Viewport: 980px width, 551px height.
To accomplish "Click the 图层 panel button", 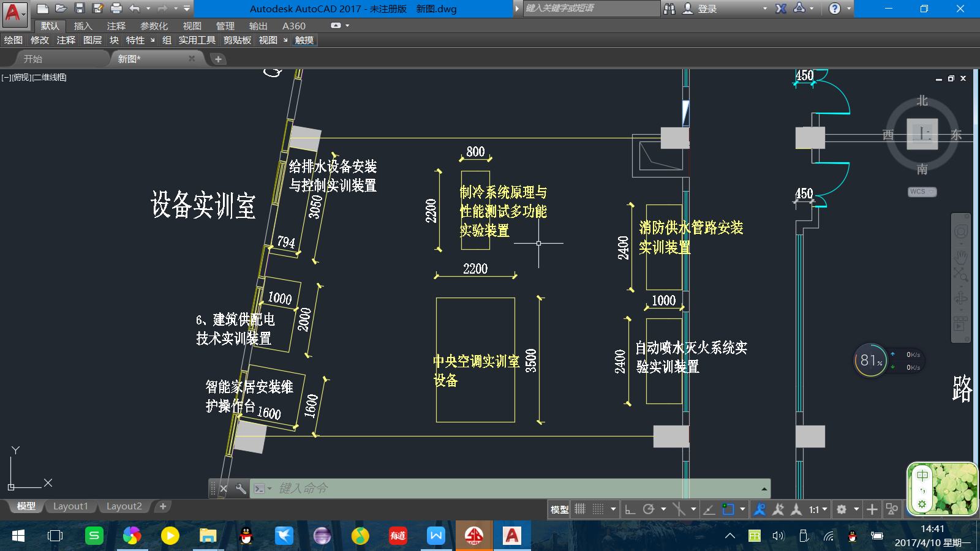I will point(92,40).
